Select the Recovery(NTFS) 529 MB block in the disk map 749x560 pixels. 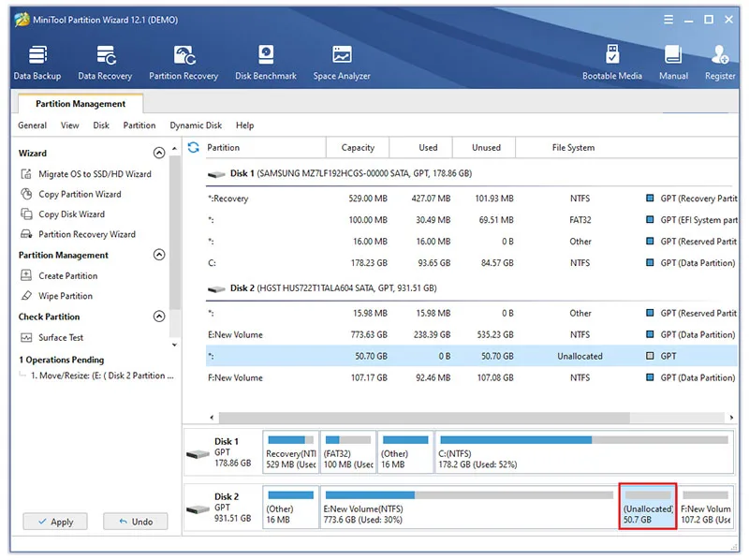point(291,452)
